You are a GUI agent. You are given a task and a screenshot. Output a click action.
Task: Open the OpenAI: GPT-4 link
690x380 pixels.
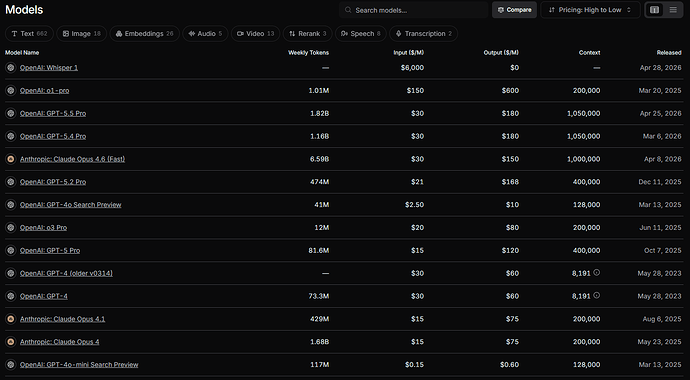[x=44, y=296]
